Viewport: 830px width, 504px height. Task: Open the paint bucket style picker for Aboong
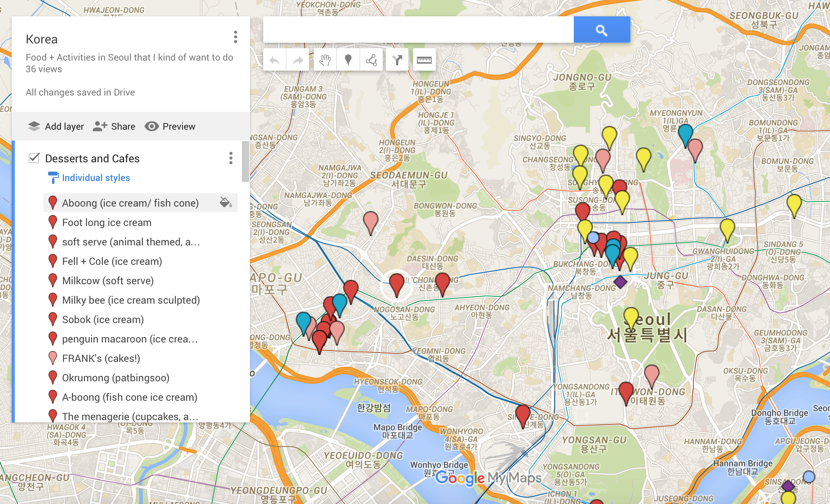[225, 202]
